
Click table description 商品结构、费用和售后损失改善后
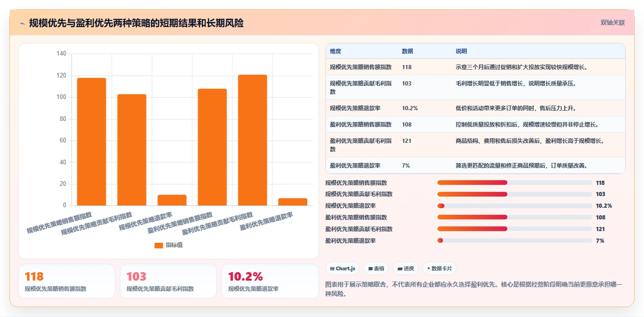(x=530, y=141)
